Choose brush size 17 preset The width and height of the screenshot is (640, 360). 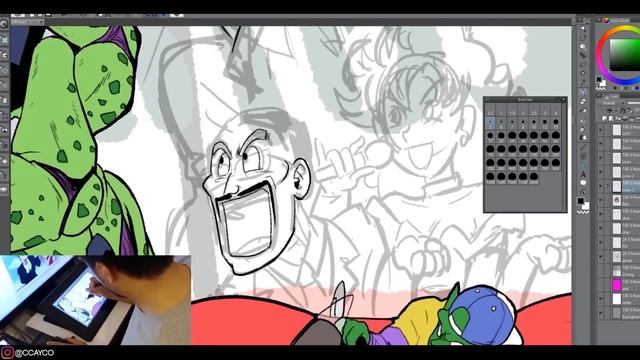(x=490, y=136)
